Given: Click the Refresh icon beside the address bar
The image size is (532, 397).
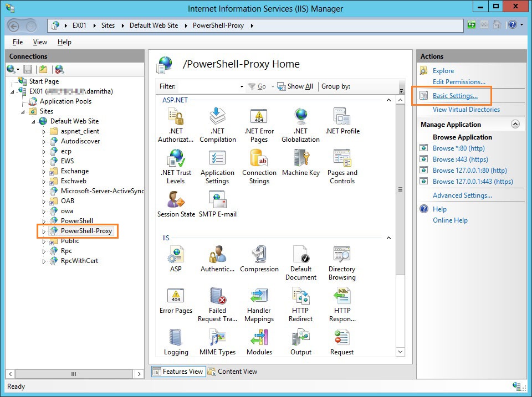Looking at the screenshot, I should (471, 25).
